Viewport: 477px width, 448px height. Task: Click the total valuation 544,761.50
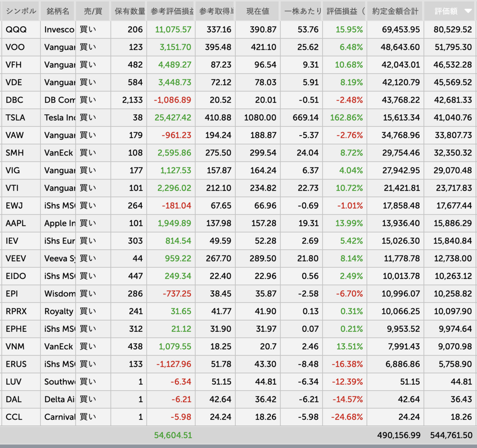(451, 435)
